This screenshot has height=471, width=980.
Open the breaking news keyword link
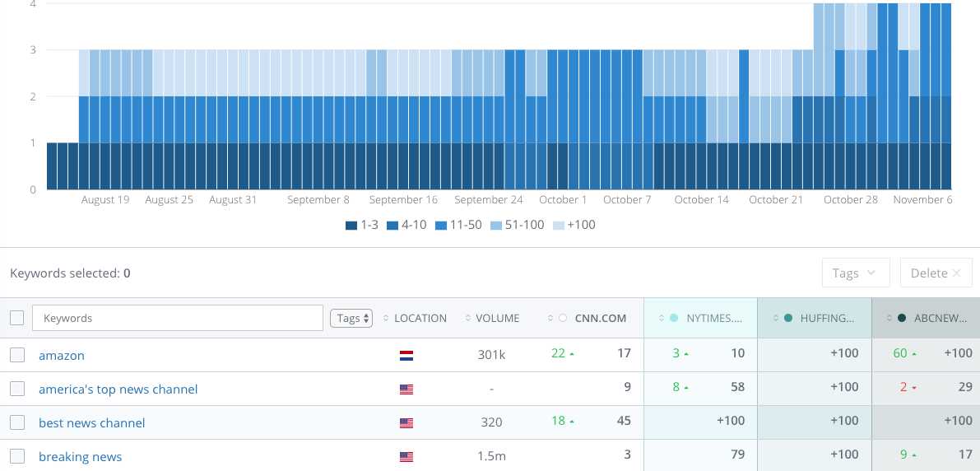(80, 457)
